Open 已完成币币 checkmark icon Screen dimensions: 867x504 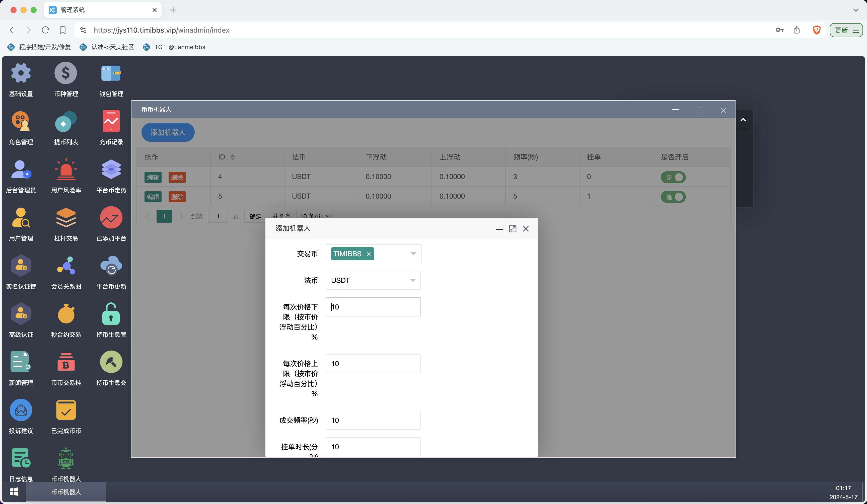(x=66, y=410)
